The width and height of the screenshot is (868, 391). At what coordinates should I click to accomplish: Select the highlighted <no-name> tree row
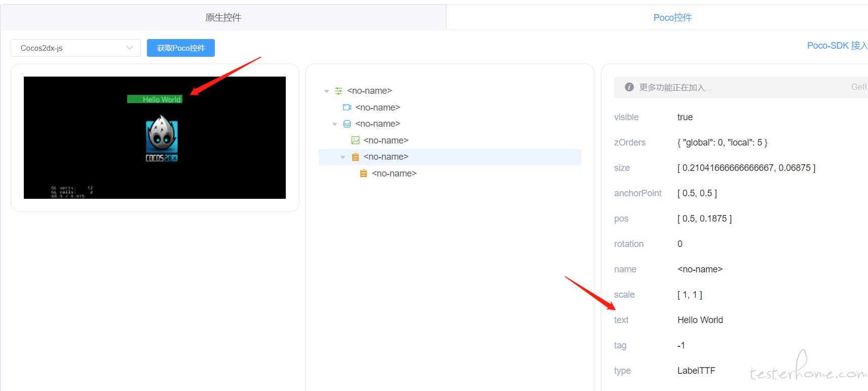click(x=450, y=157)
